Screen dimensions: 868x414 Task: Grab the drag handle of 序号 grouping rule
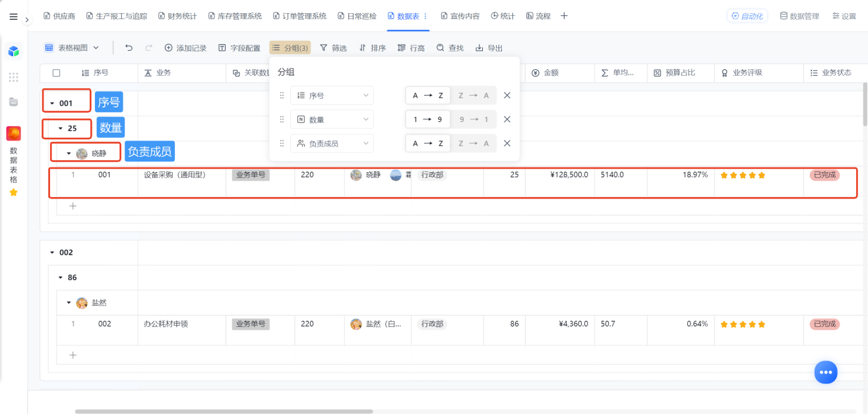point(282,96)
